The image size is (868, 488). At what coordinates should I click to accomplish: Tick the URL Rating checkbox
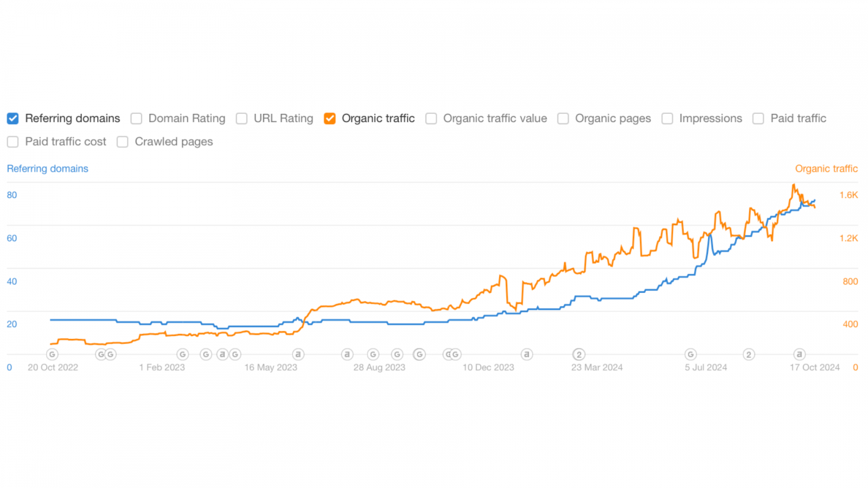coord(242,118)
